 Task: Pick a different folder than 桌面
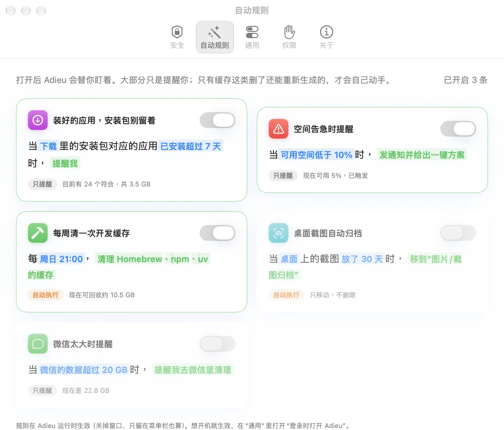(x=289, y=259)
